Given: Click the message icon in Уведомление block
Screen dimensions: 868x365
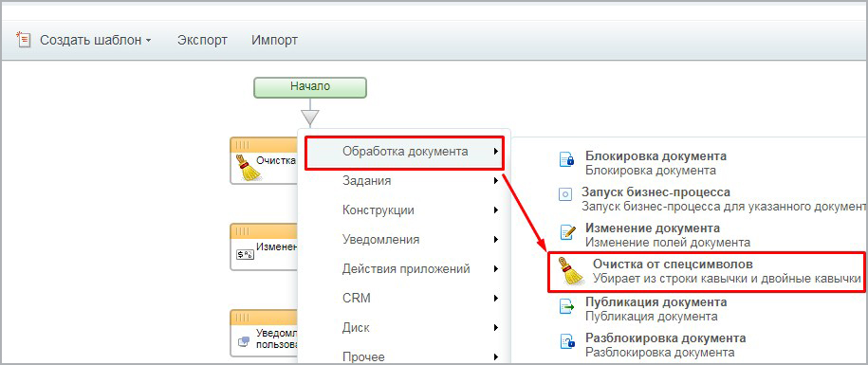Looking at the screenshot, I should click(x=244, y=340).
